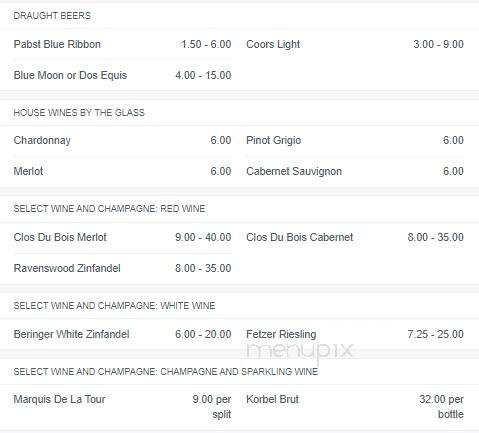Click Marquis De La Tour entry
The width and height of the screenshot is (479, 433).
point(59,399)
